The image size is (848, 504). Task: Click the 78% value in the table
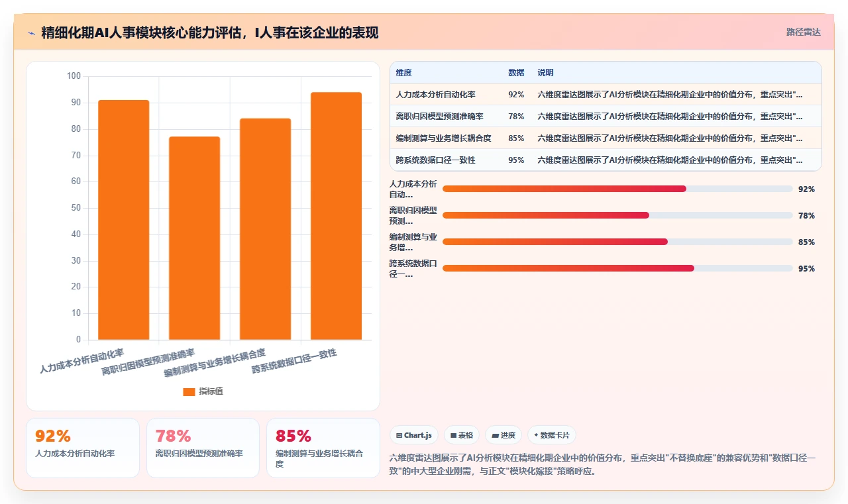516,117
